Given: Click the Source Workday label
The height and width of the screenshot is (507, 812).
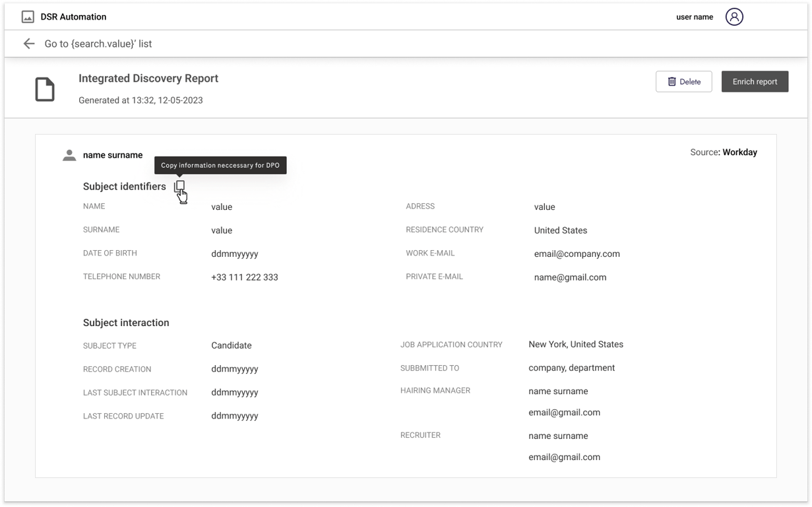Looking at the screenshot, I should [723, 152].
